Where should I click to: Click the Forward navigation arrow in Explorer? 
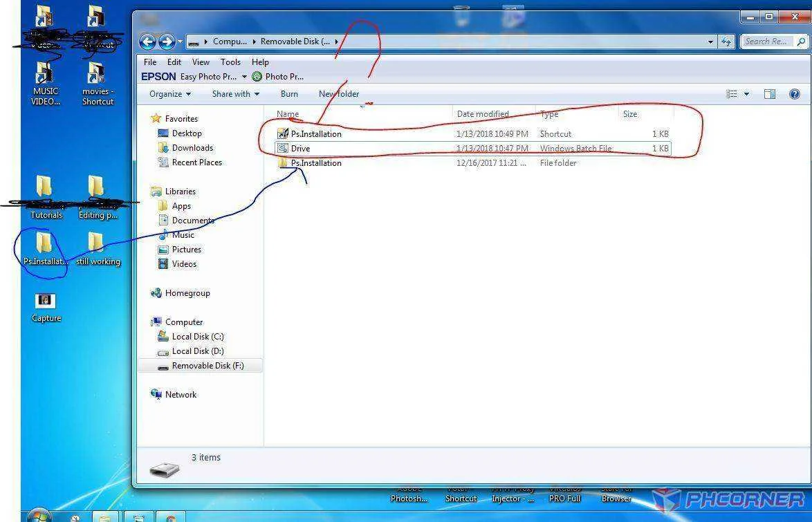click(x=166, y=41)
